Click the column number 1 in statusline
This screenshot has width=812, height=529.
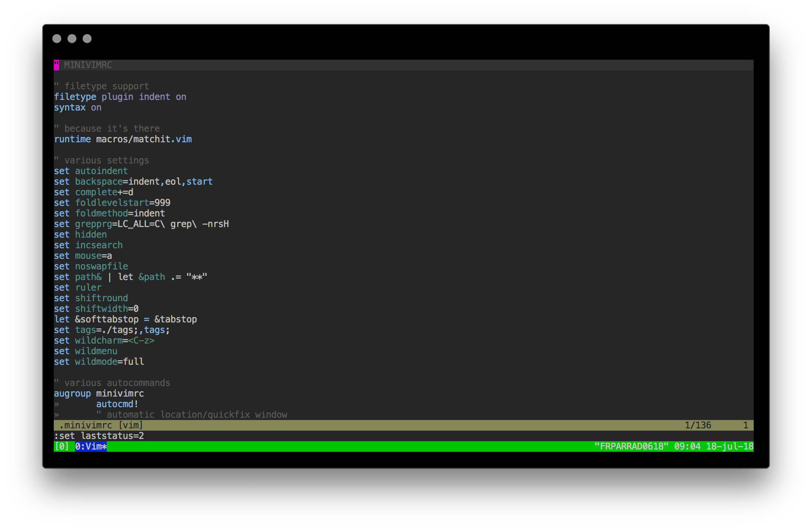(x=746, y=425)
